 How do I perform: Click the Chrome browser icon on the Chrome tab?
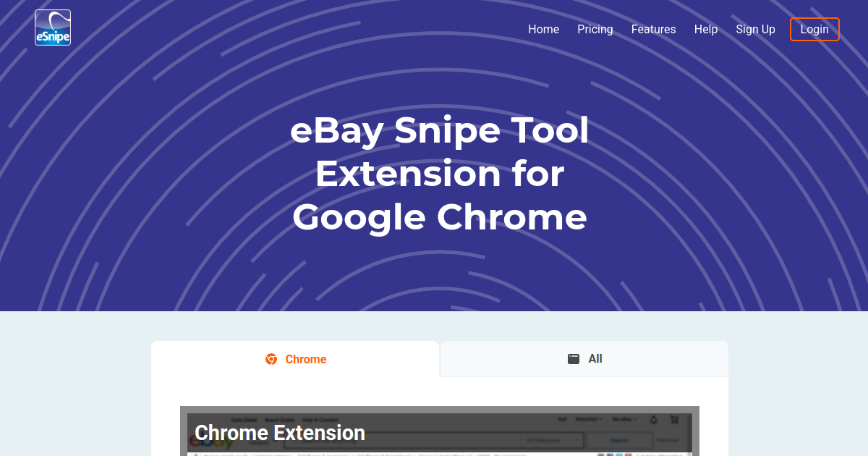point(271,359)
